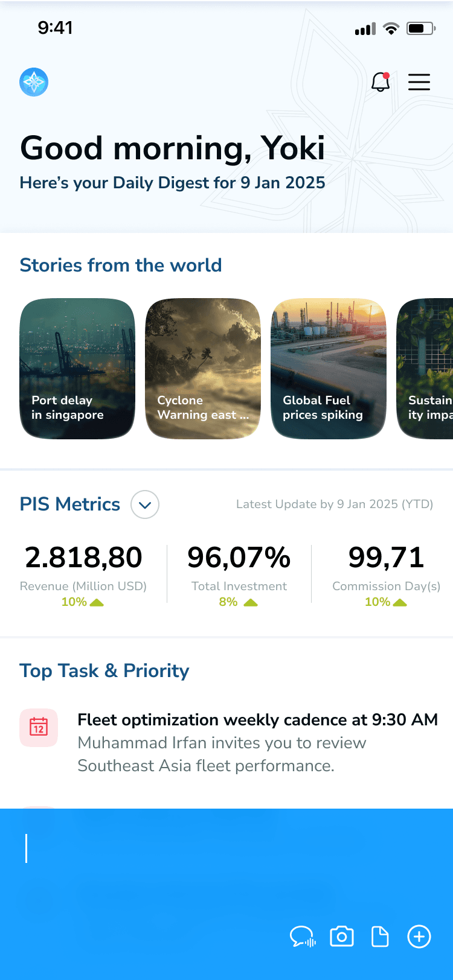Tap the 9:41 clock in status bar
453x980 pixels.
point(56,28)
